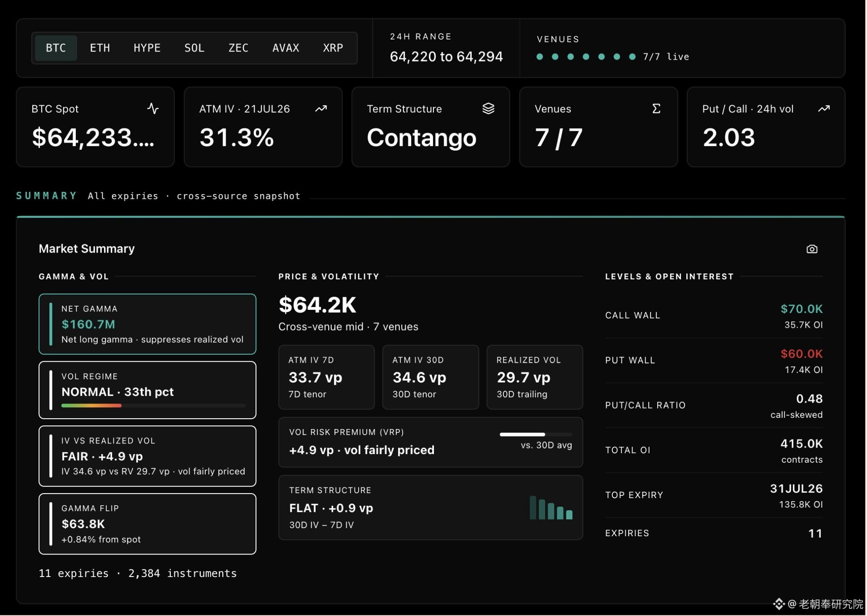Click the sigma icon on Venues card

point(656,108)
